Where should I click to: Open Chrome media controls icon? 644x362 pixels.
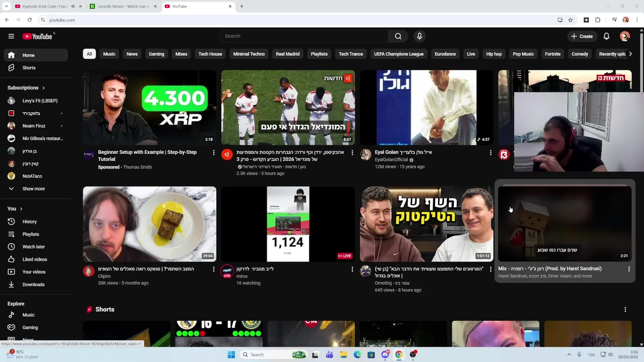tap(614, 20)
